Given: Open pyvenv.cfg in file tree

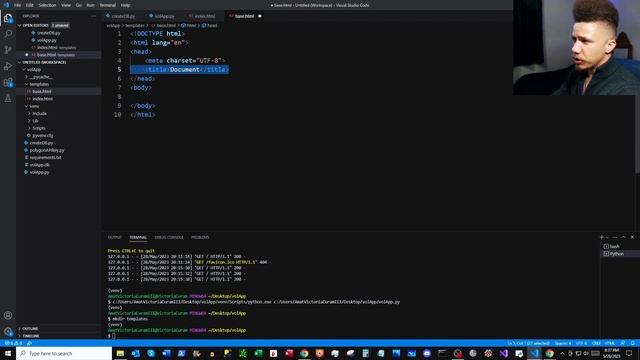Looking at the screenshot, I should pos(42,136).
